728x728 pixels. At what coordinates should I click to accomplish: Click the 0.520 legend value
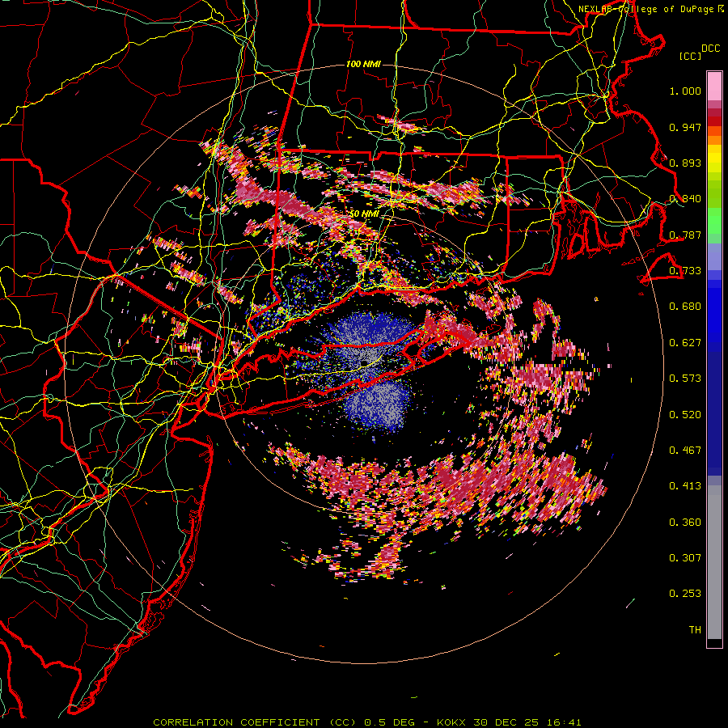tap(685, 415)
